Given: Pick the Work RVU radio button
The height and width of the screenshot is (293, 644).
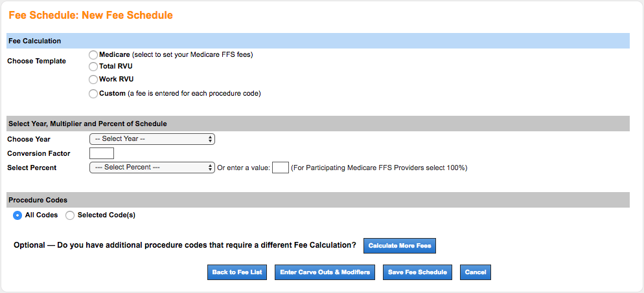Looking at the screenshot, I should pyautogui.click(x=94, y=80).
